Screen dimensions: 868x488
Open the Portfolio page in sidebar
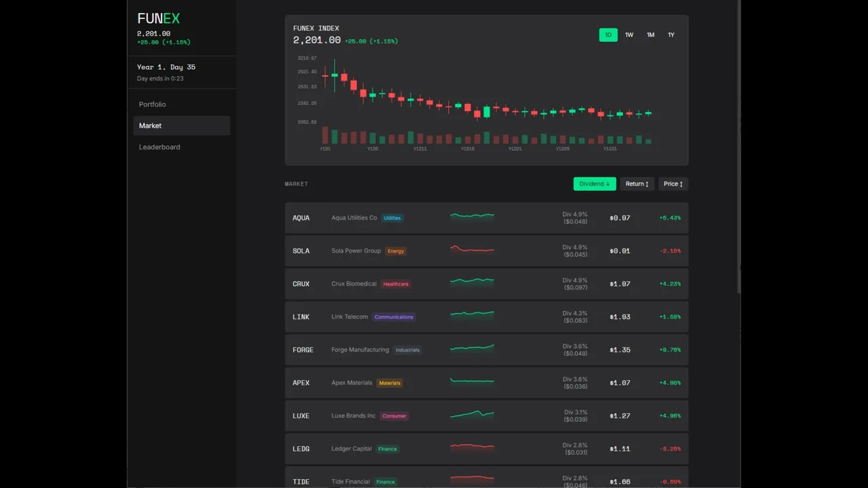pos(181,104)
